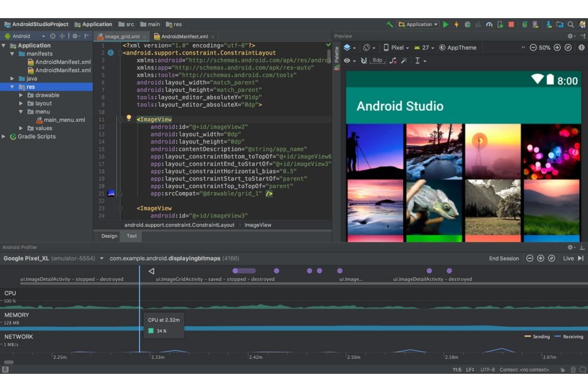The image size is (588, 392).
Task: Start debugging with the bug icon
Action: [467, 24]
